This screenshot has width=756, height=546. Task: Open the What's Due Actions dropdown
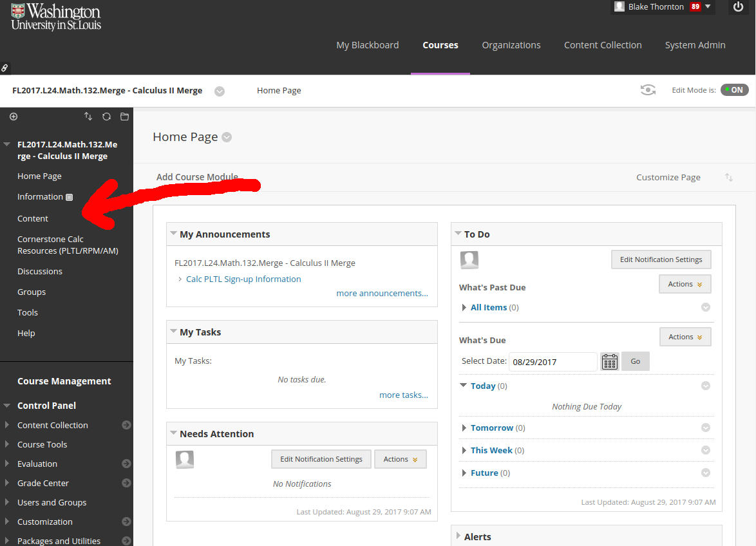pos(685,337)
